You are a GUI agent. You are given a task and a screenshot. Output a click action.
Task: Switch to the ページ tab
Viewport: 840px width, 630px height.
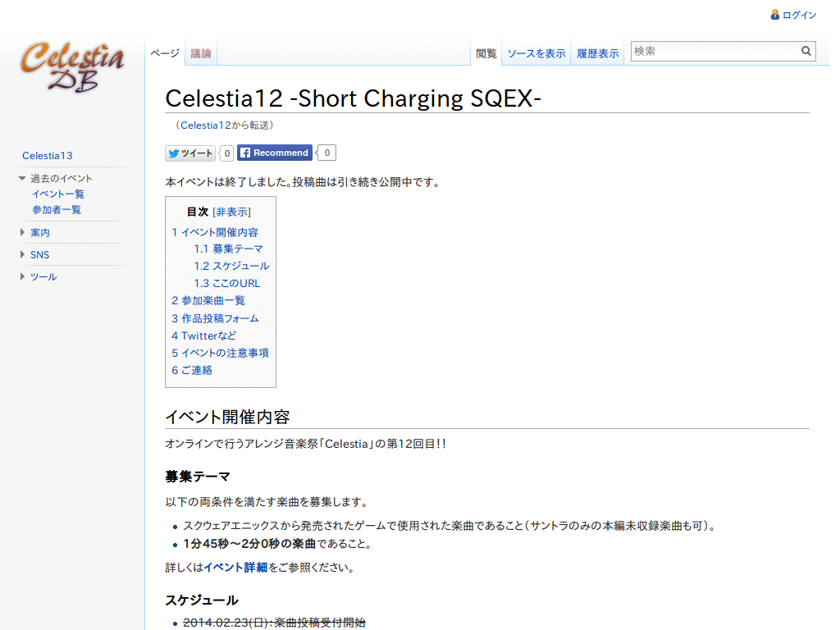(164, 53)
